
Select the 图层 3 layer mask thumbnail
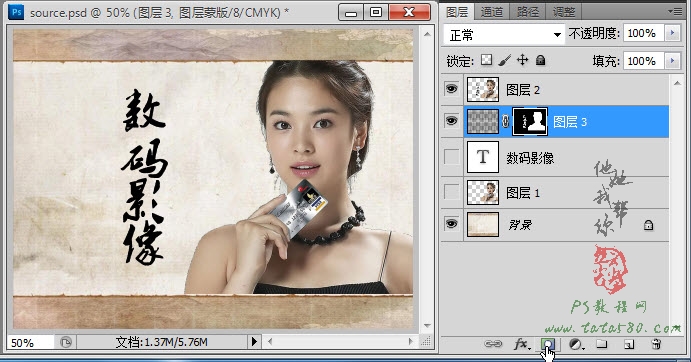[530, 121]
